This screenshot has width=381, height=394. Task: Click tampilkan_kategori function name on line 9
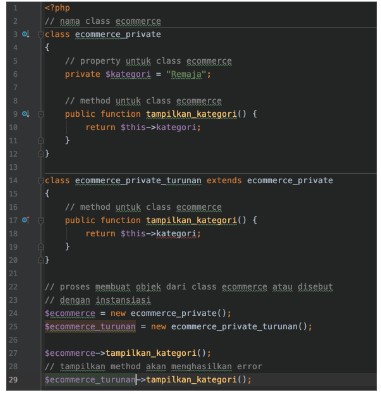click(x=192, y=114)
